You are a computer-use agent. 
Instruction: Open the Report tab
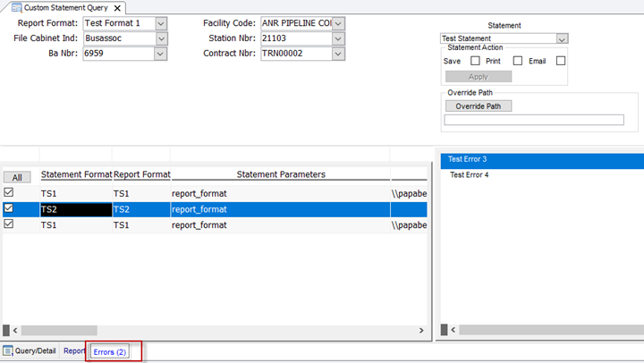(x=73, y=351)
